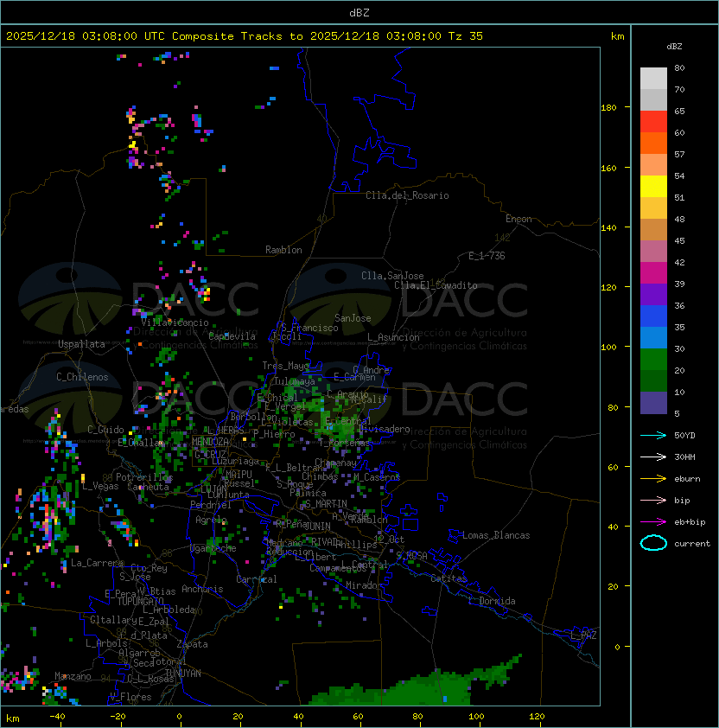Screen dimensions: 719x728
Task: Click the V_Flores map label
Action: pos(130,697)
